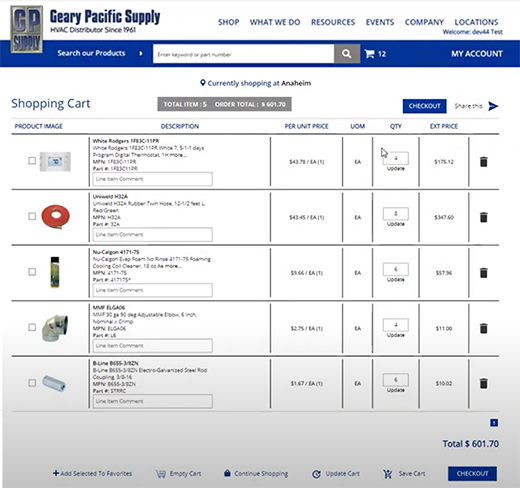Focus the Nu-Calgon quantity field
This screenshot has height=488, width=520.
click(x=396, y=269)
